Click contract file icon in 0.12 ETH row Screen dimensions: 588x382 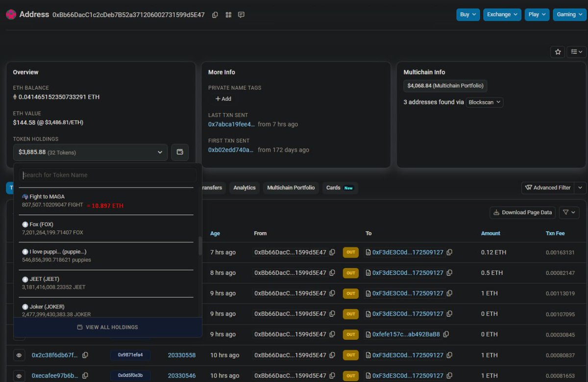(368, 253)
